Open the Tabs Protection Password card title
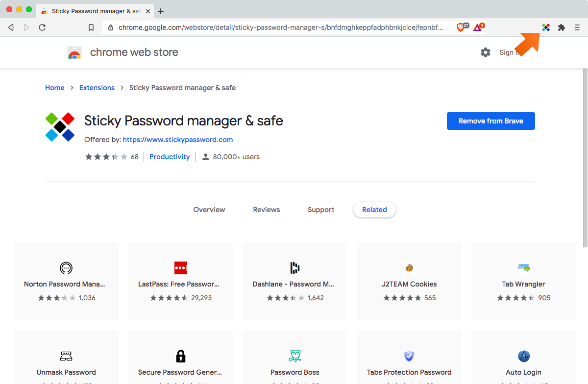 click(409, 372)
